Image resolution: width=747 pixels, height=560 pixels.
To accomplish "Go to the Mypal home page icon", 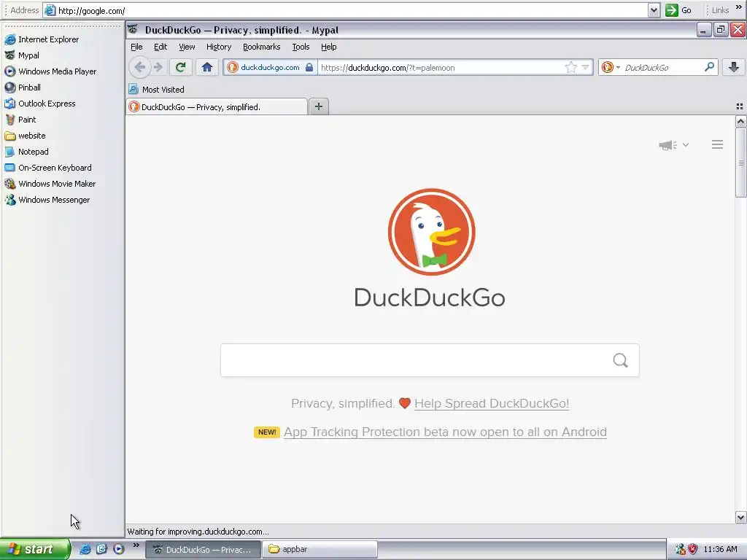I will (206, 67).
